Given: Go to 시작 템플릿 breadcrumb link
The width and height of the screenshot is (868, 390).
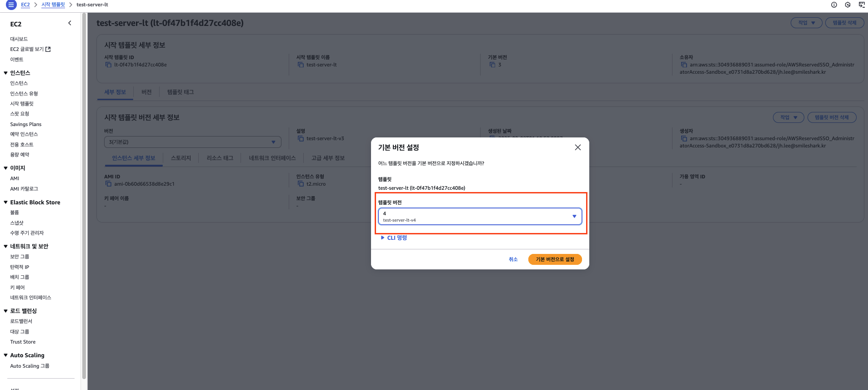Looking at the screenshot, I should (53, 5).
